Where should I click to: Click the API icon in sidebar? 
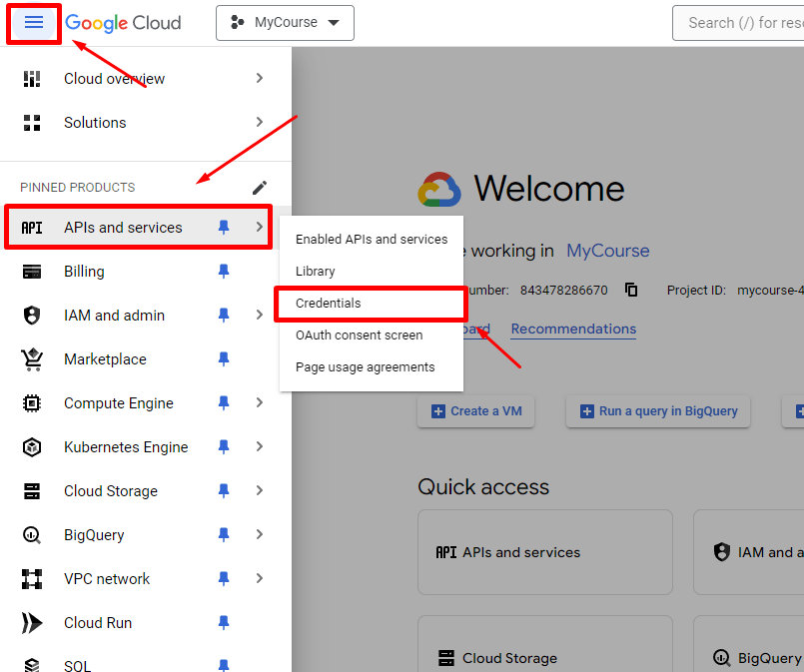32,228
